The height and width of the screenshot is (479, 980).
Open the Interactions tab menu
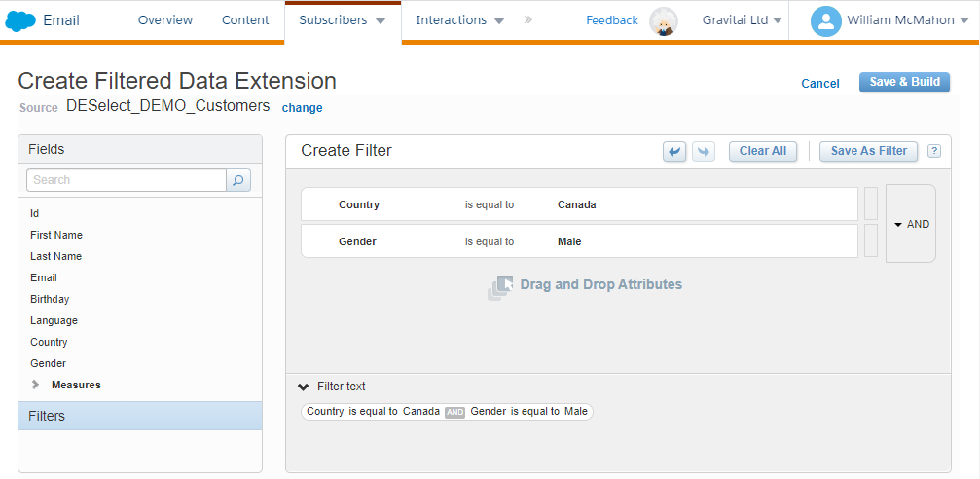pyautogui.click(x=459, y=20)
